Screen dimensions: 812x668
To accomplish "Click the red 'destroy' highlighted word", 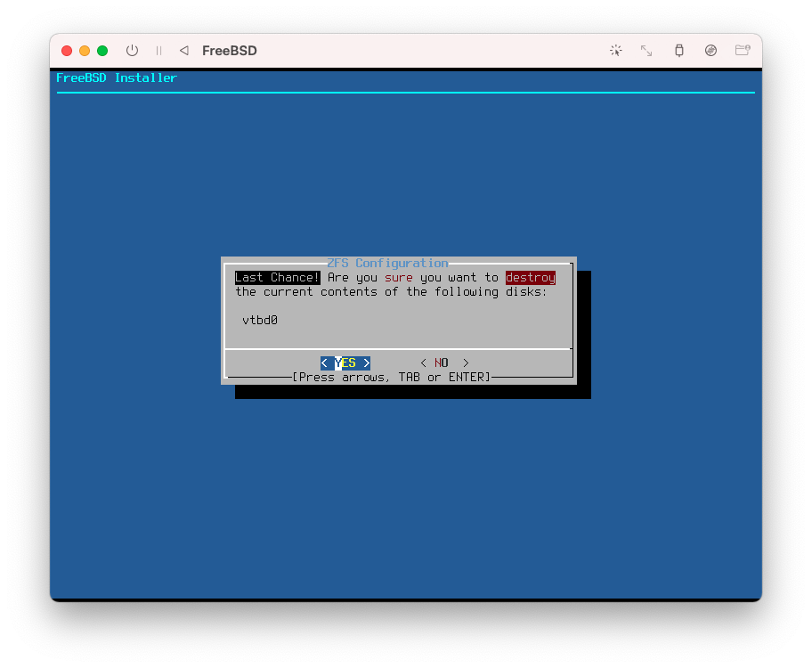I will (531, 278).
